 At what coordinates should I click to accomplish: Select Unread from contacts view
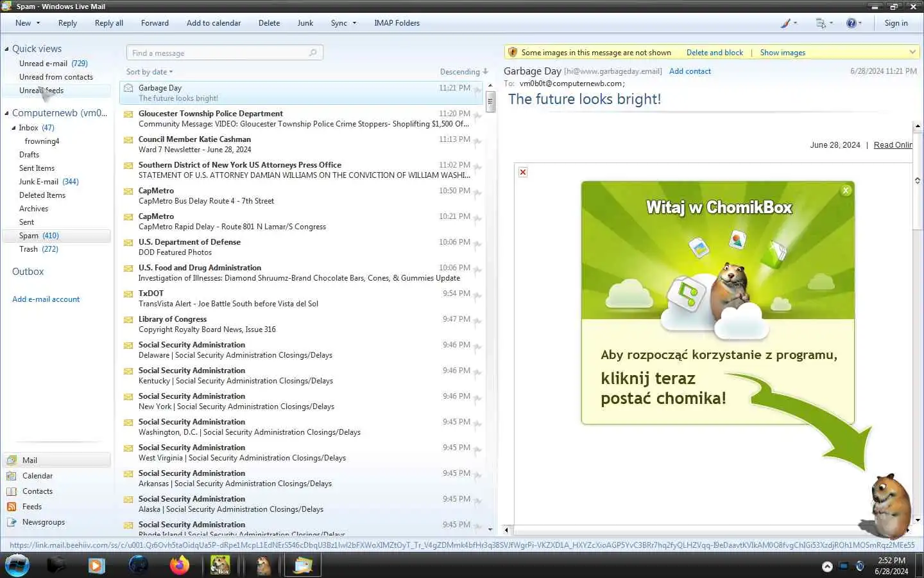(56, 77)
